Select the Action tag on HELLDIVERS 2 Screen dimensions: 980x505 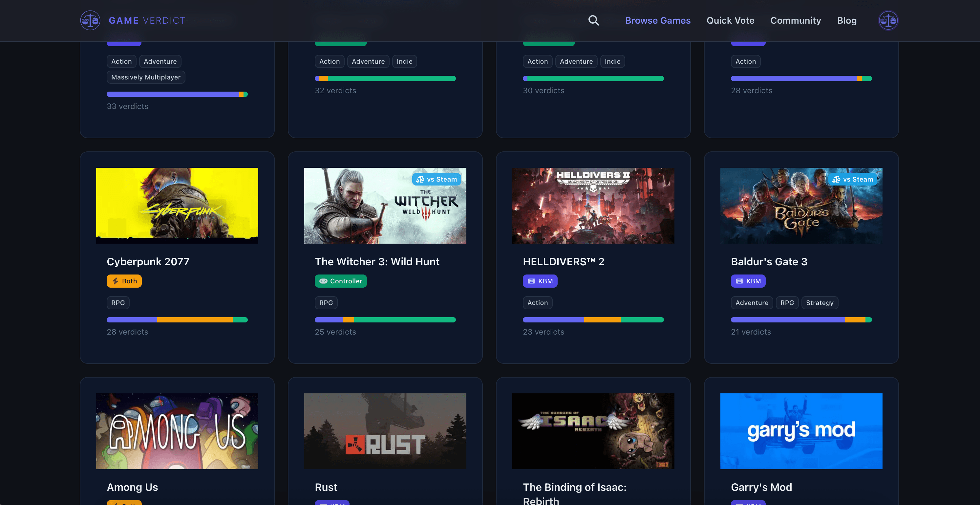[x=538, y=302]
